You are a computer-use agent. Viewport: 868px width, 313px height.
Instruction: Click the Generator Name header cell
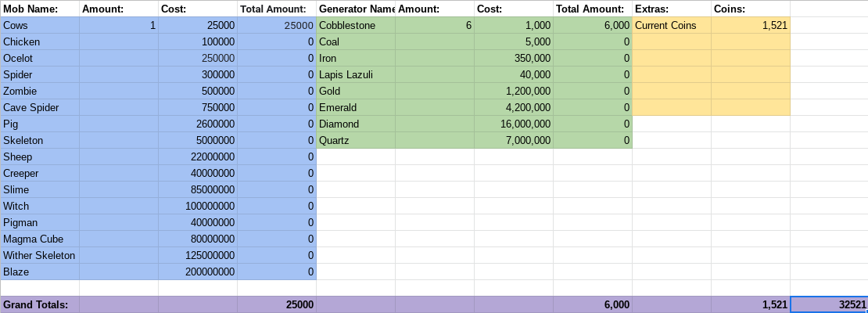[x=356, y=9]
